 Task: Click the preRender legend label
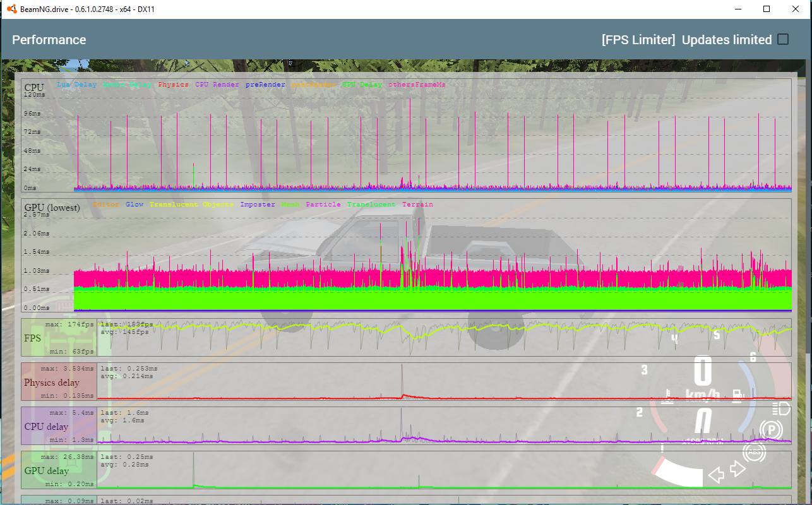click(x=265, y=85)
